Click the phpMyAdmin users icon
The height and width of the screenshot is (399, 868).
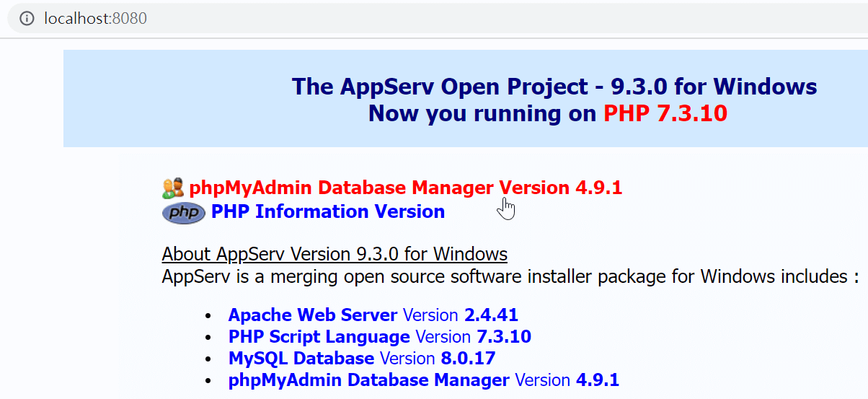[174, 188]
